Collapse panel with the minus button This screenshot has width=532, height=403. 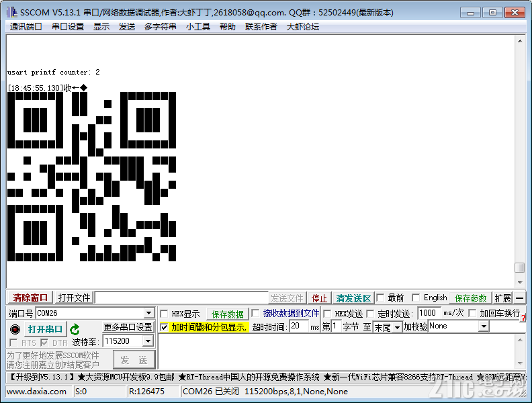(519, 298)
